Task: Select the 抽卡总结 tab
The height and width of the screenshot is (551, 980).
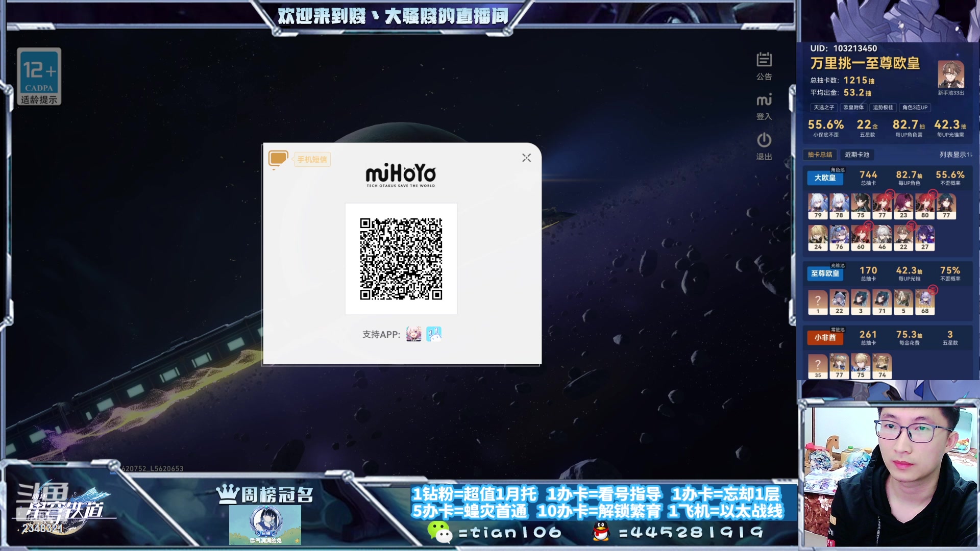Action: (820, 155)
